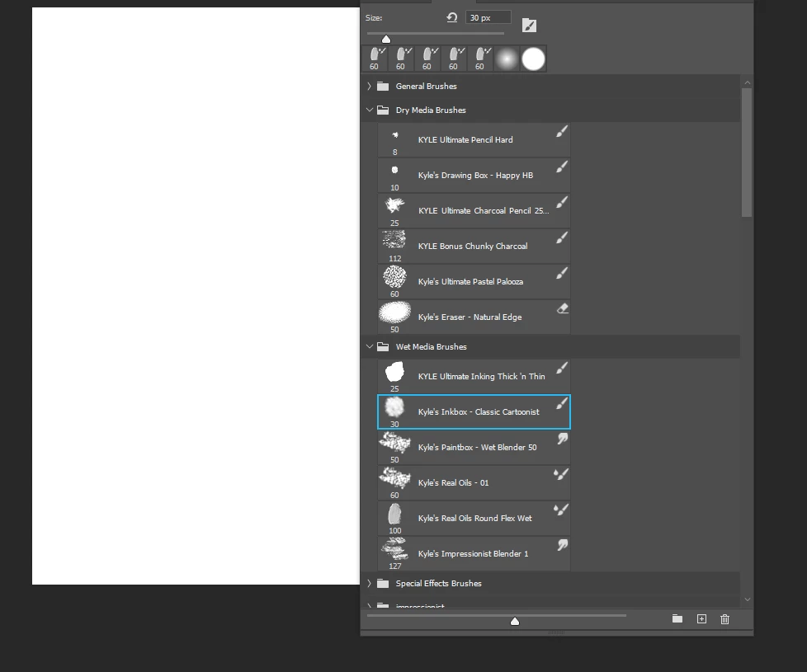
Task: Click the brush list vertical scrollbar thumb
Action: click(x=747, y=153)
